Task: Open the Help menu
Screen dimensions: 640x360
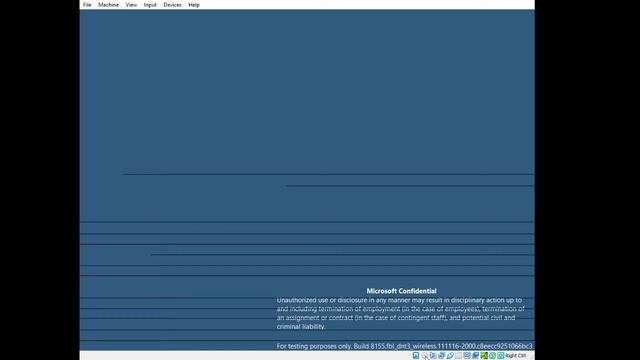Action: pyautogui.click(x=194, y=5)
